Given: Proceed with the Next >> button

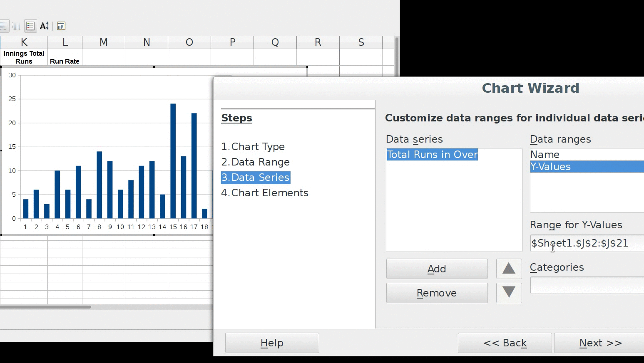Looking at the screenshot, I should [600, 343].
